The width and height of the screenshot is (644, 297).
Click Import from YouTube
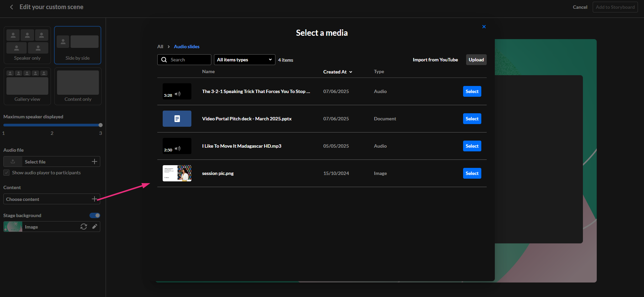tap(435, 60)
